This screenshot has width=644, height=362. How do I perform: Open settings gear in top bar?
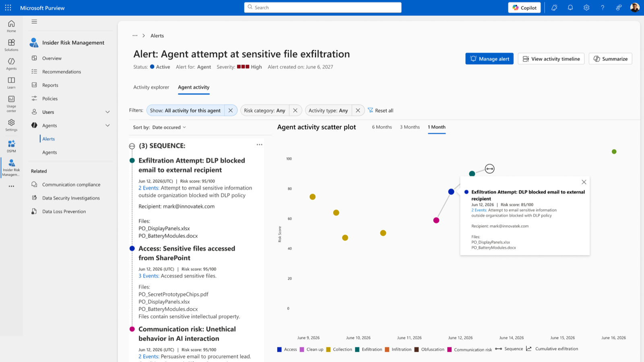(586, 8)
